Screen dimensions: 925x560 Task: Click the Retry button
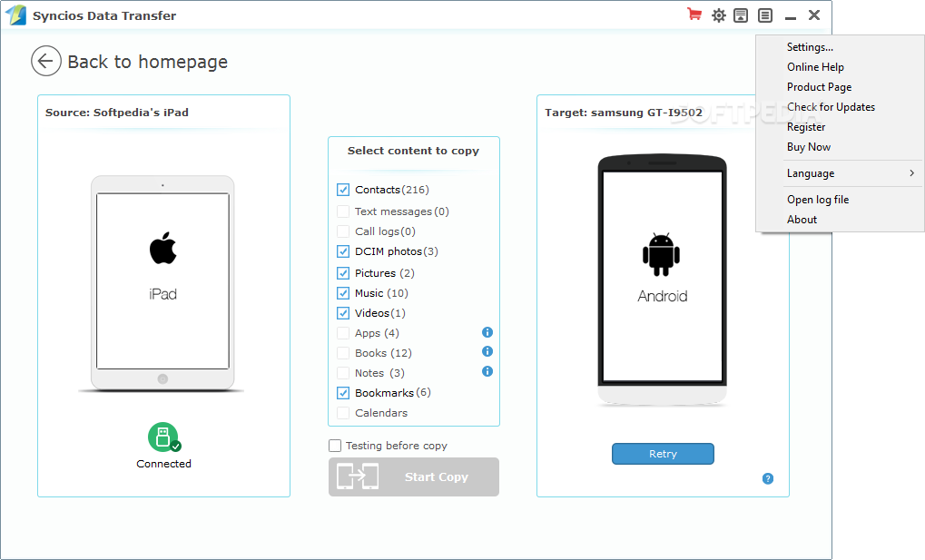(663, 454)
